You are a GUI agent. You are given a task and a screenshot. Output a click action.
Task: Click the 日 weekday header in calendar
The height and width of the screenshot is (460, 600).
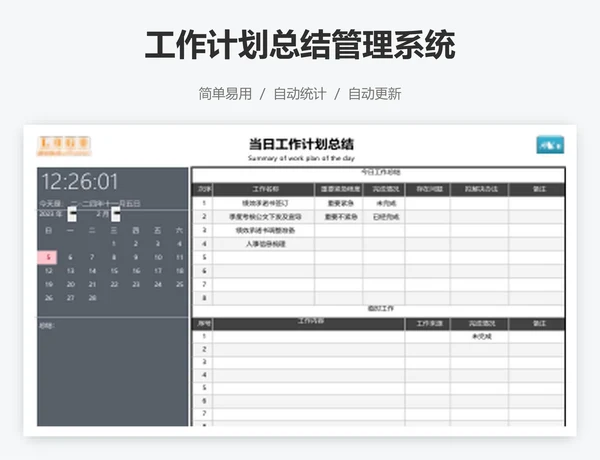click(48, 230)
